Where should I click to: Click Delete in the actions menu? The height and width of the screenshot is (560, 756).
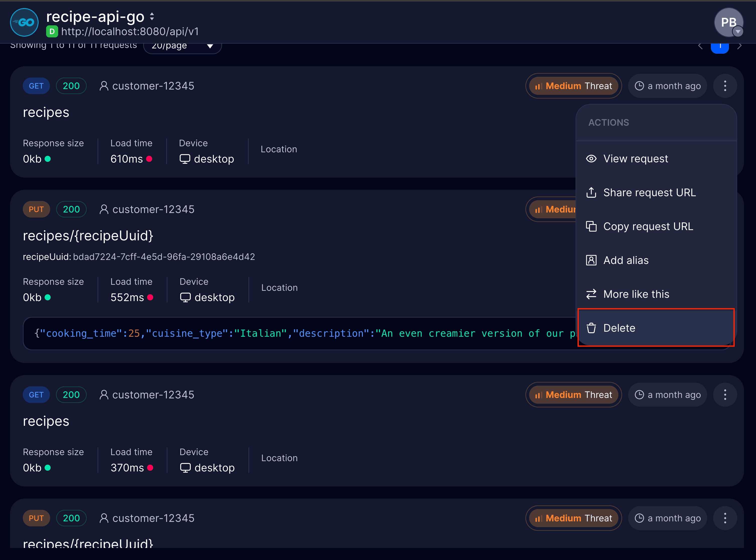pos(619,328)
